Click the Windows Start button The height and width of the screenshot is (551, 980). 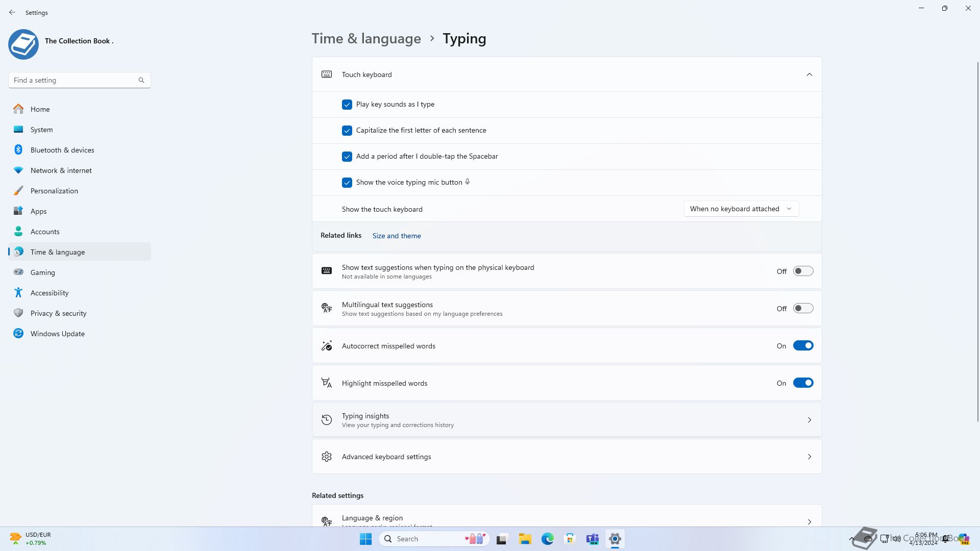(365, 539)
